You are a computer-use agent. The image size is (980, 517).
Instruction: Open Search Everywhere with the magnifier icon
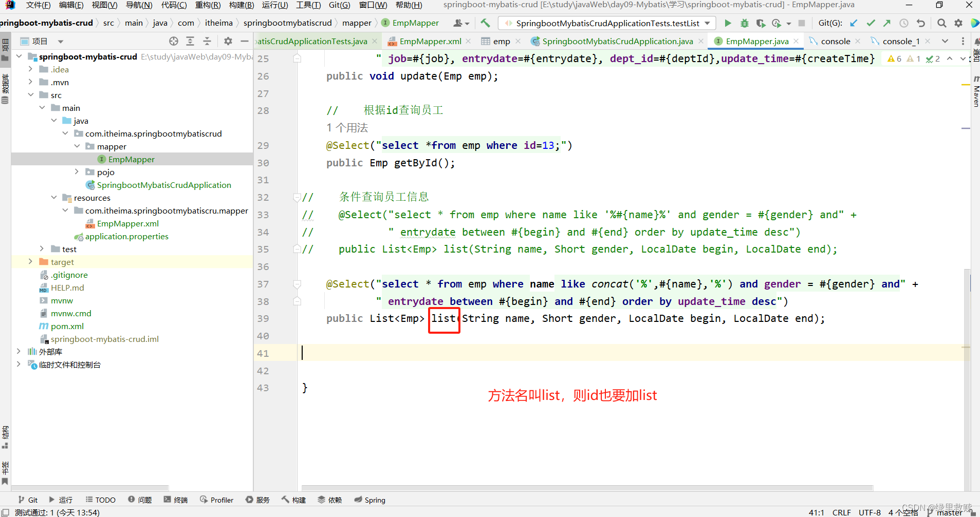tap(941, 23)
